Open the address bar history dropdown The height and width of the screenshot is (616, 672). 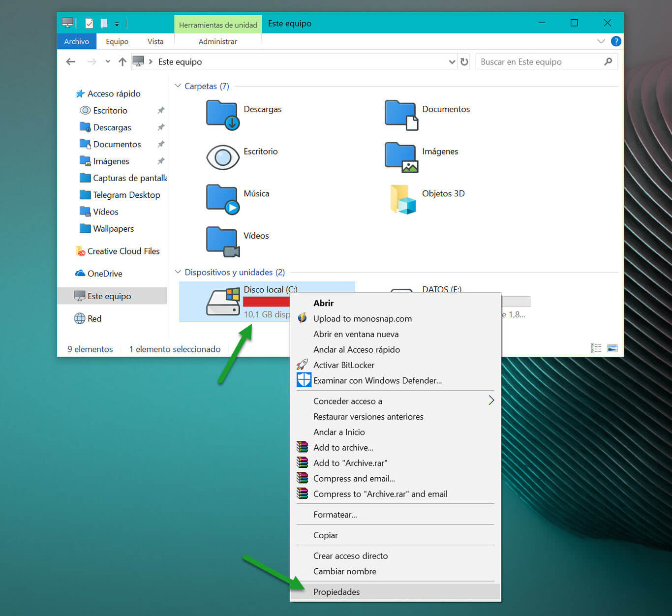(452, 62)
